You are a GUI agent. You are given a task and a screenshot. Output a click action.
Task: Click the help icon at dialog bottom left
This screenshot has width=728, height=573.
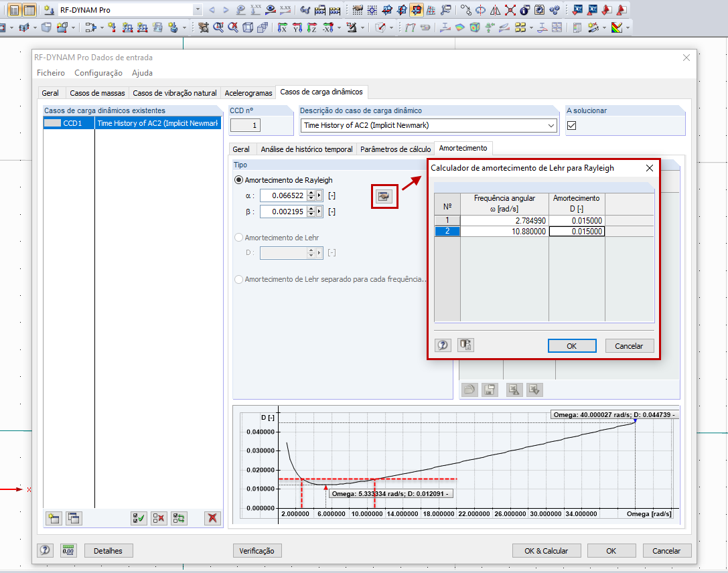45,551
